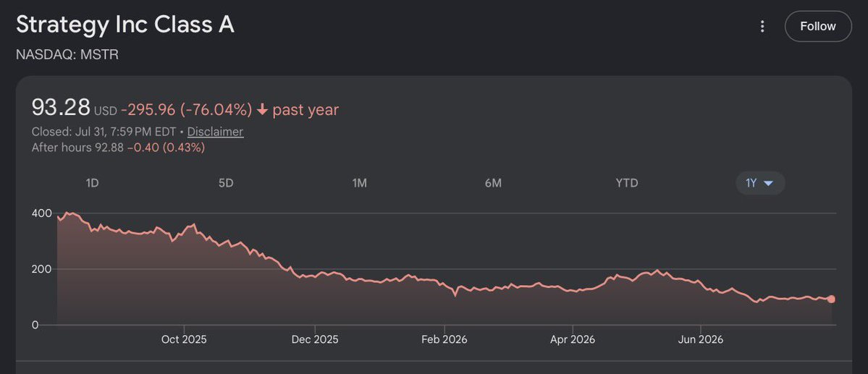Click the Jun 2026 axis label
Screen dimensions: 868x374
point(701,339)
